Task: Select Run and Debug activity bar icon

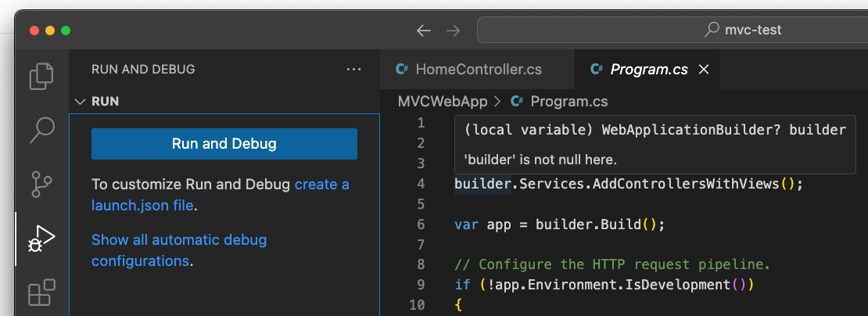Action: pos(41,239)
